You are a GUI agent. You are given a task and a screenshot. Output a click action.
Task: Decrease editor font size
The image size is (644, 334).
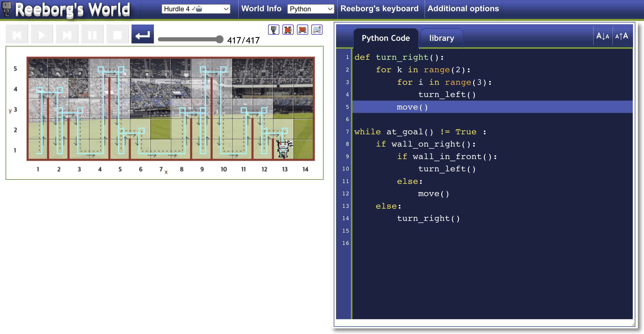coord(603,36)
